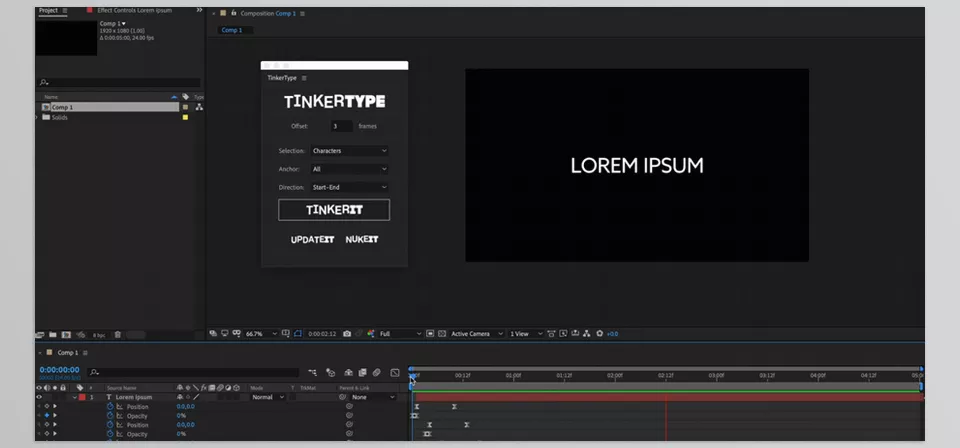This screenshot has width=960, height=448.
Task: Click the timeline layer search field
Action: [x=193, y=372]
